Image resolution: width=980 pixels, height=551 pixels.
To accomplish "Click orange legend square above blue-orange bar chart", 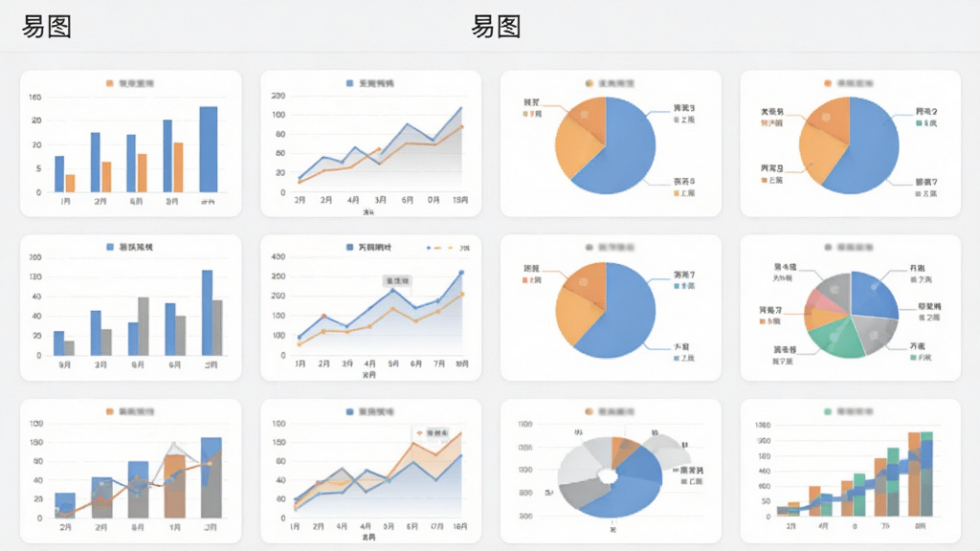I will coord(110,83).
